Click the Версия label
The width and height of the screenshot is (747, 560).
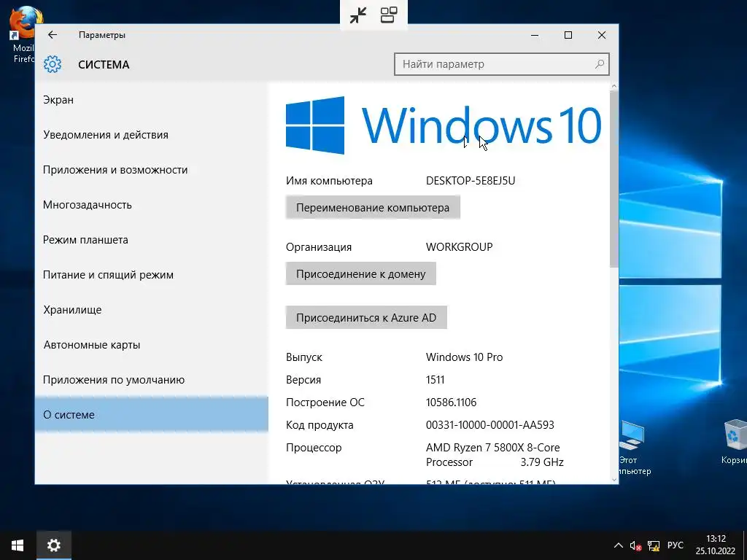pyautogui.click(x=303, y=380)
